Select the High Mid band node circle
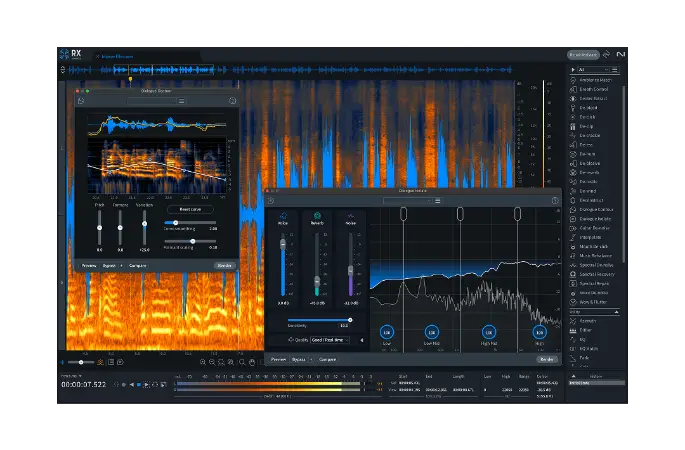Screen dimensions: 685x450 (x=489, y=332)
